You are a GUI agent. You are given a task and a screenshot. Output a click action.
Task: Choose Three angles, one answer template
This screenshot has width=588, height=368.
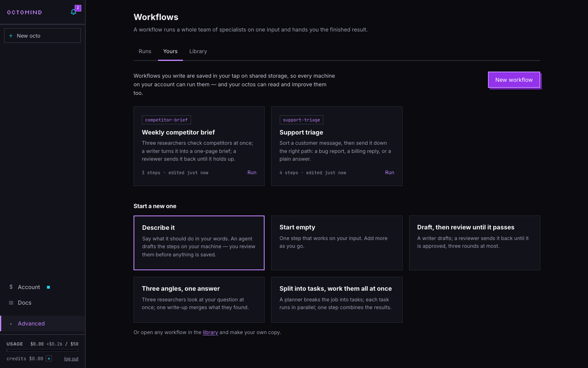(199, 300)
